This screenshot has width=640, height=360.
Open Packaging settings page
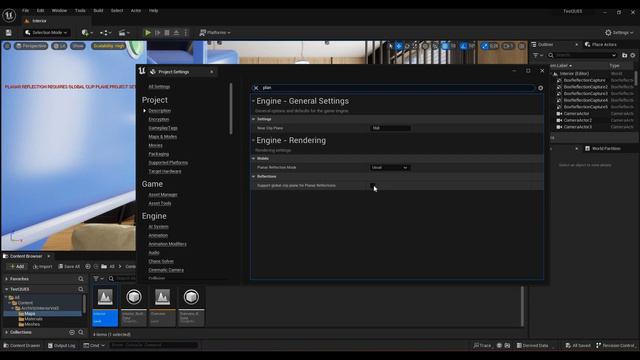pyautogui.click(x=159, y=154)
